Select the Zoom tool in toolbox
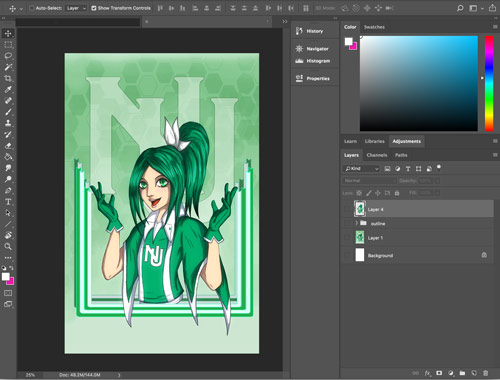 [x=8, y=247]
